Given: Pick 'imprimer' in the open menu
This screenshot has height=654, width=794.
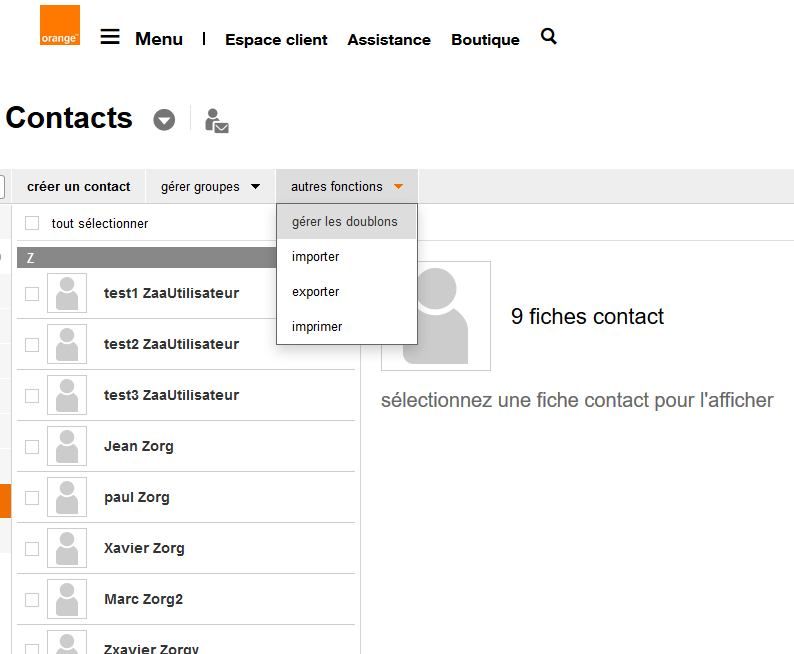Looking at the screenshot, I should tap(317, 327).
